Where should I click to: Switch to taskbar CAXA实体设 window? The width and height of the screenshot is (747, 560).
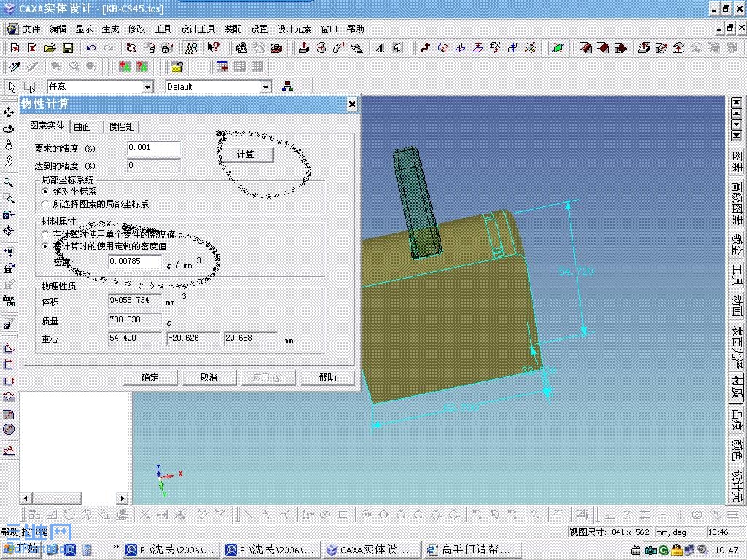coord(371,550)
